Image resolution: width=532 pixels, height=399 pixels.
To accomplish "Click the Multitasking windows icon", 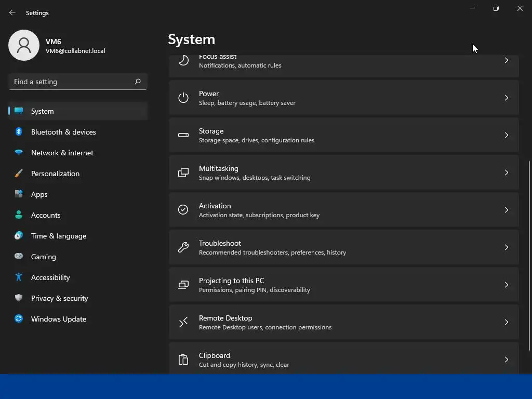I will 183,172.
